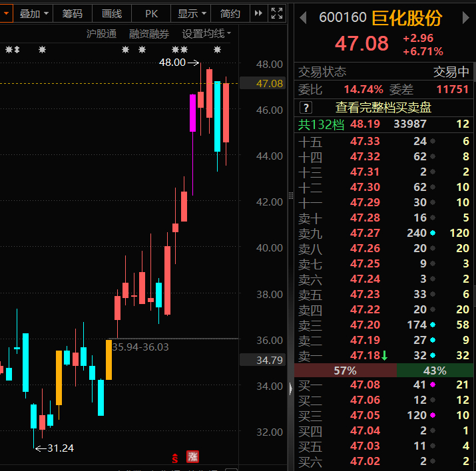
Task: Click the 委差 value 11751
Action: point(452,89)
